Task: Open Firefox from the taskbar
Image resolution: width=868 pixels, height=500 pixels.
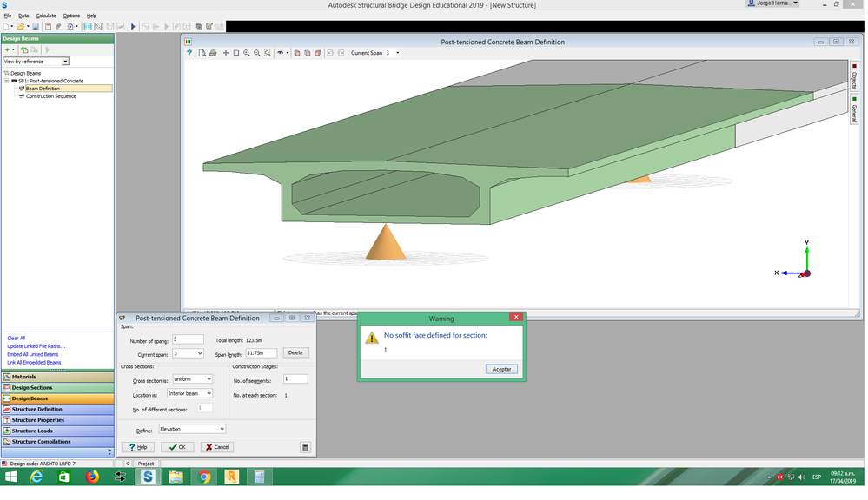Action: coord(92,477)
